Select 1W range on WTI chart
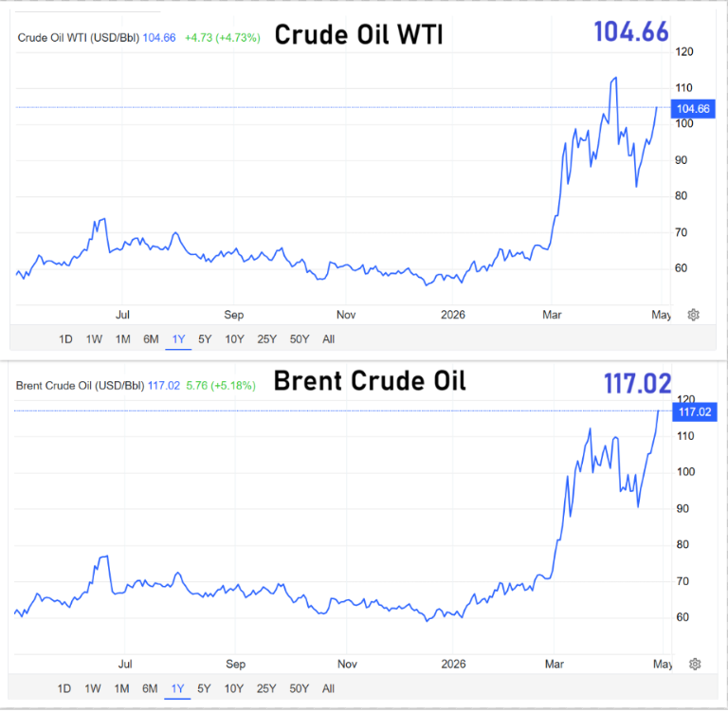 pyautogui.click(x=94, y=338)
